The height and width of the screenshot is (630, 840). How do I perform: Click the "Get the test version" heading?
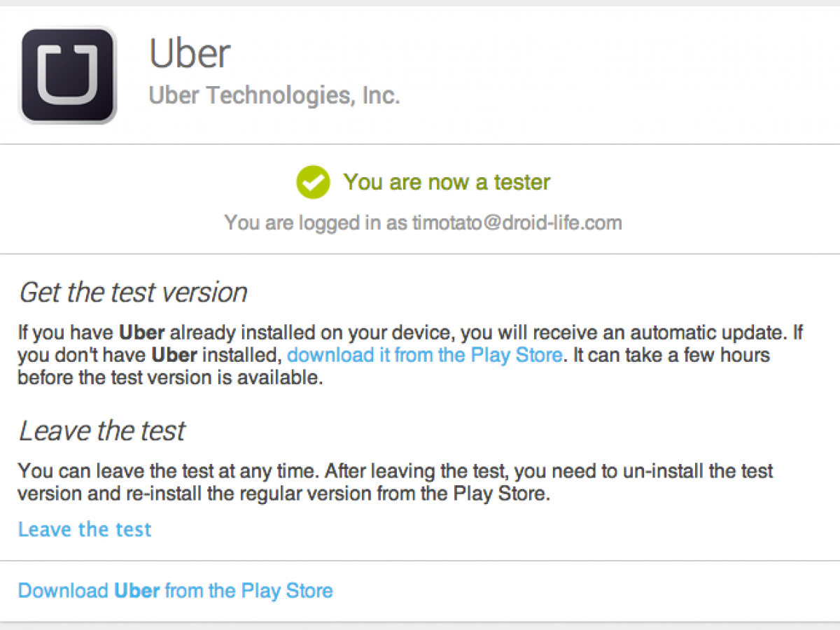point(133,292)
